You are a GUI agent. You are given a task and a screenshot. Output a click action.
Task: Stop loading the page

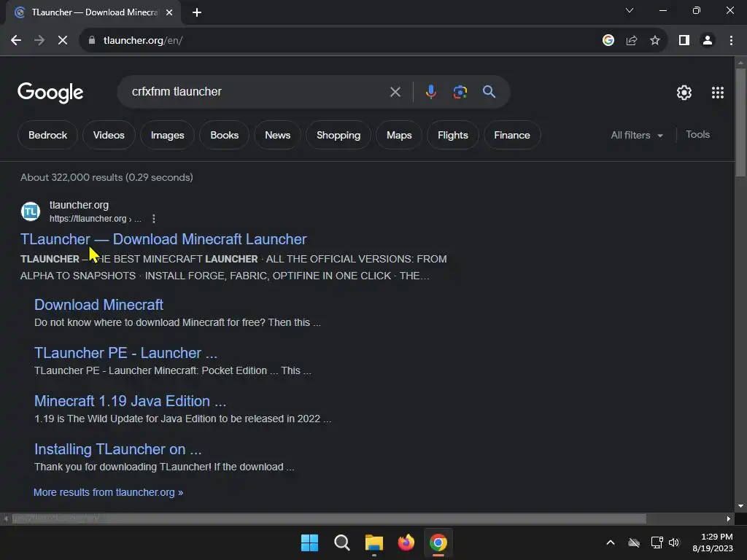pyautogui.click(x=63, y=41)
